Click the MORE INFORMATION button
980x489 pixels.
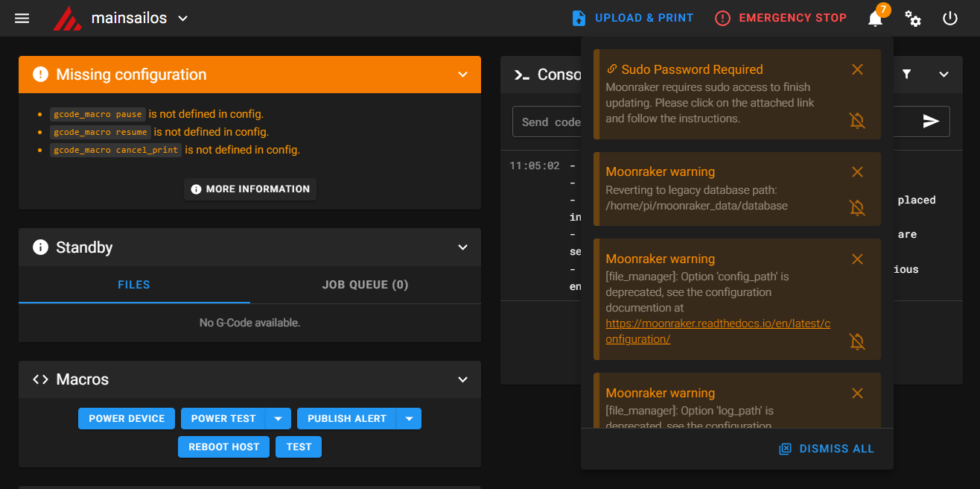point(249,189)
